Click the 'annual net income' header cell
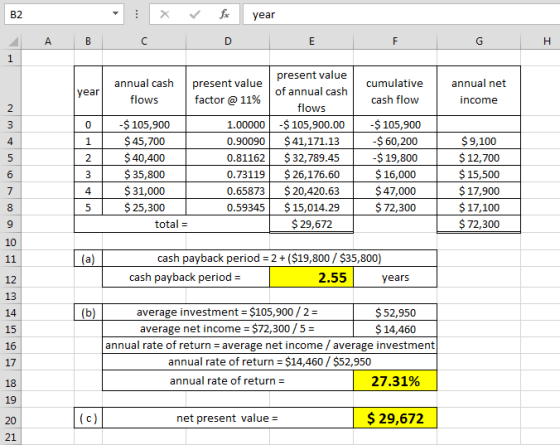This screenshot has height=445, width=560. tap(479, 91)
